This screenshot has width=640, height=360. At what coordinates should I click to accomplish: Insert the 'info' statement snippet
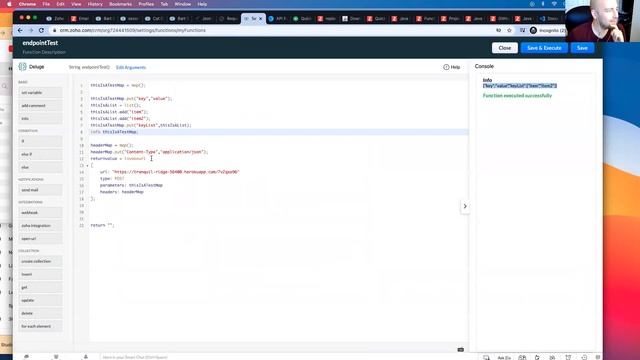40,118
